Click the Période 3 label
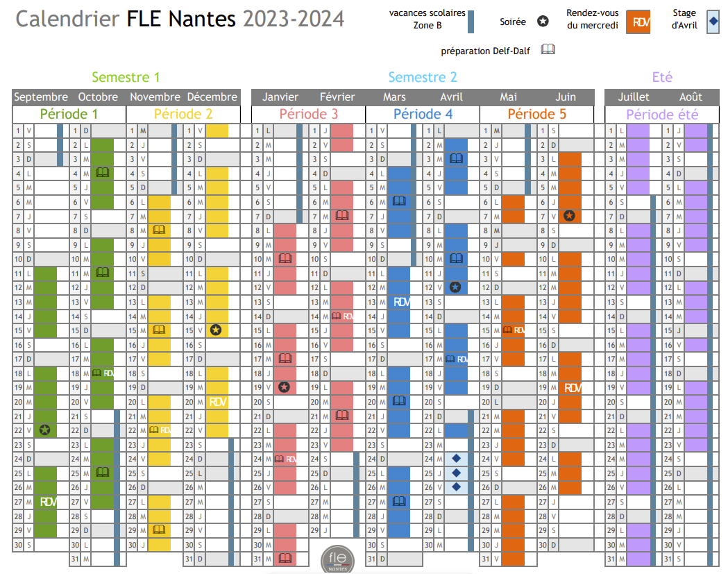Screen dimensions: 728x574 [309, 115]
